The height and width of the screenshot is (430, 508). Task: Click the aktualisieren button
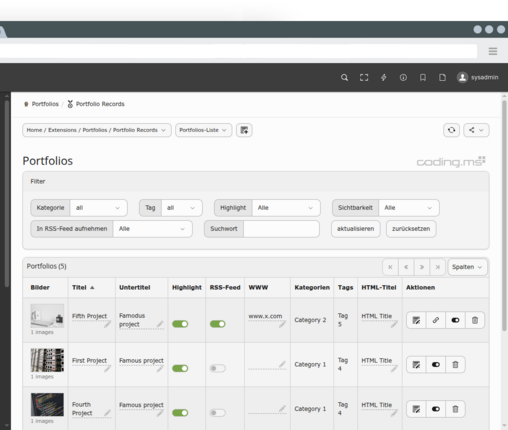point(355,229)
